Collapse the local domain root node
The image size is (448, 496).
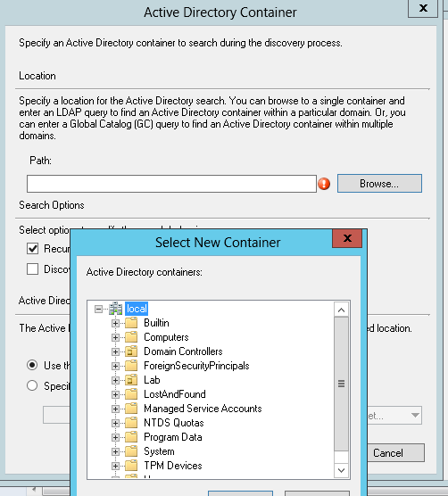[x=99, y=309]
